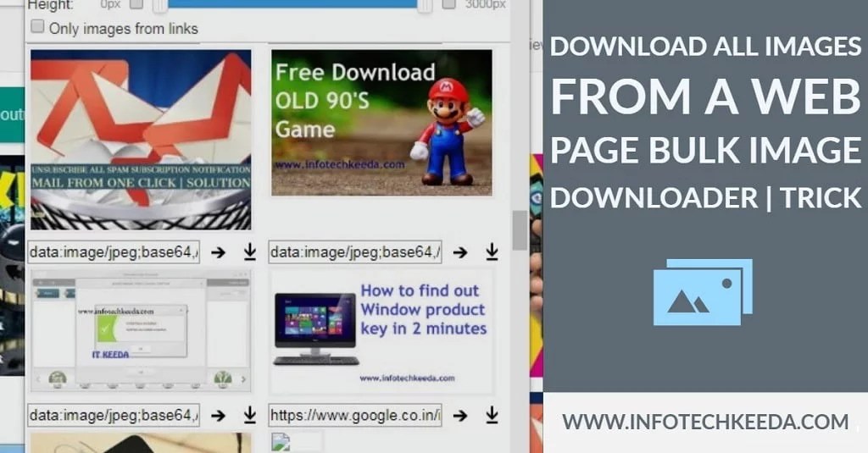Download the Old 90's Game Mario image

(x=492, y=251)
